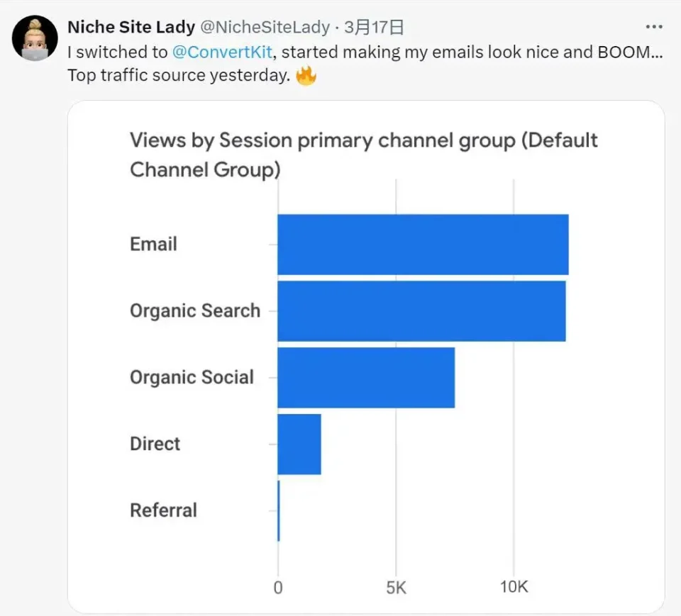Screen dimensions: 681x616
Task: Select the Organic Social bar
Action: click(366, 378)
